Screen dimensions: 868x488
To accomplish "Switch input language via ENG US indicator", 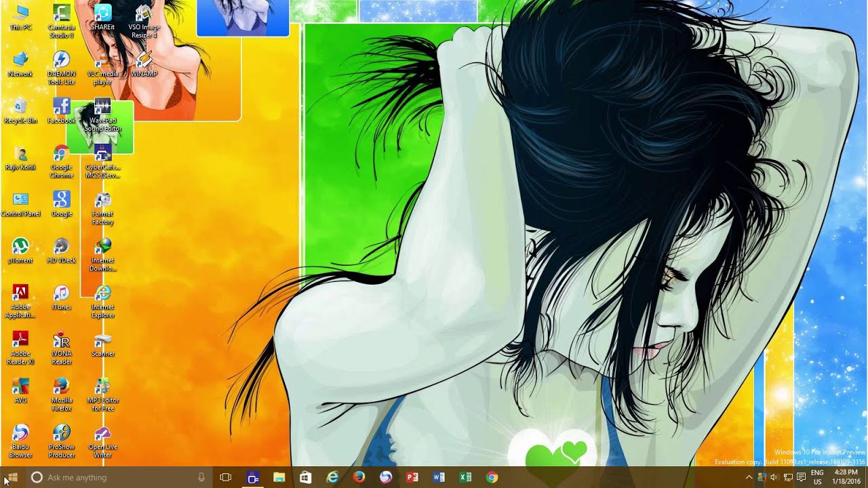I will point(817,477).
